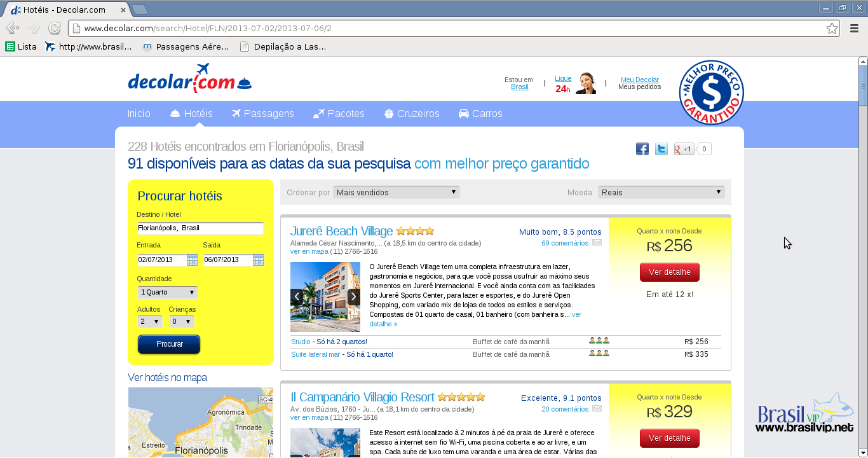
Task: Click the Ver hotéis no mapa link
Action: pos(167,378)
